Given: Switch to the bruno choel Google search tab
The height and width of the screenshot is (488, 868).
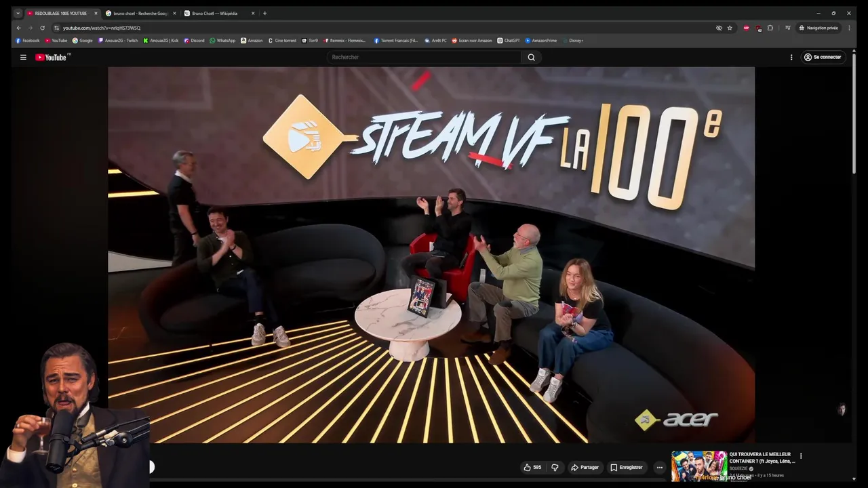Looking at the screenshot, I should coord(140,13).
